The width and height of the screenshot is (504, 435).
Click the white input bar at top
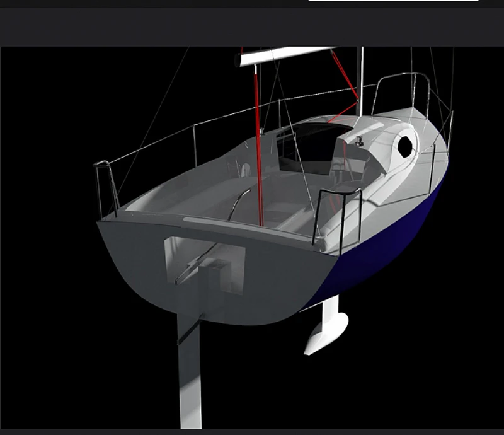point(393,1)
